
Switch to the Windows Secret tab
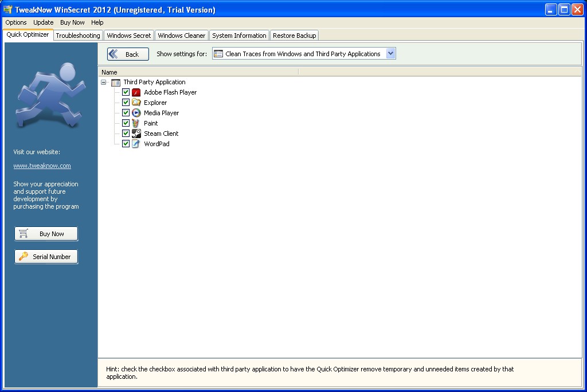point(129,36)
